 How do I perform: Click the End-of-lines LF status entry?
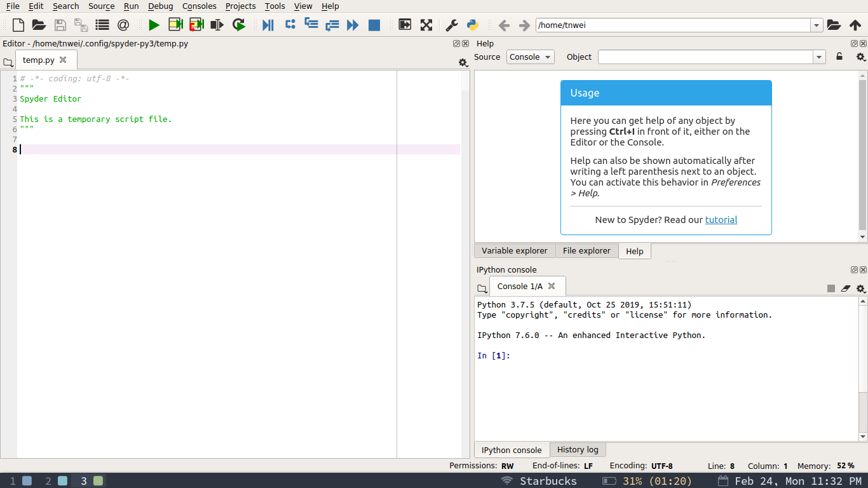(562, 466)
